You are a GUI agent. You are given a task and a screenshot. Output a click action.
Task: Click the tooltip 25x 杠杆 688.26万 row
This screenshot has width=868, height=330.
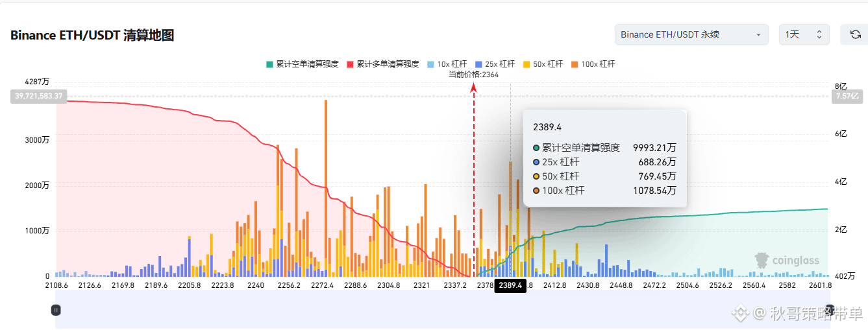[604, 161]
